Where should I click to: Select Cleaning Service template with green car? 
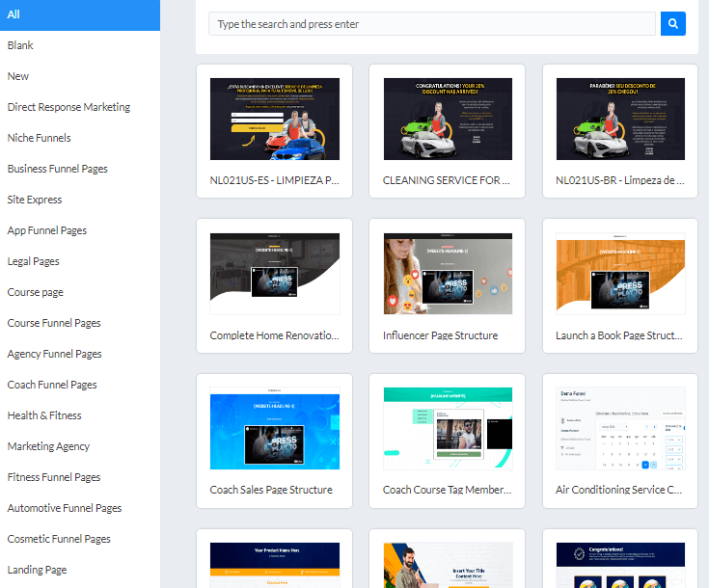448,119
